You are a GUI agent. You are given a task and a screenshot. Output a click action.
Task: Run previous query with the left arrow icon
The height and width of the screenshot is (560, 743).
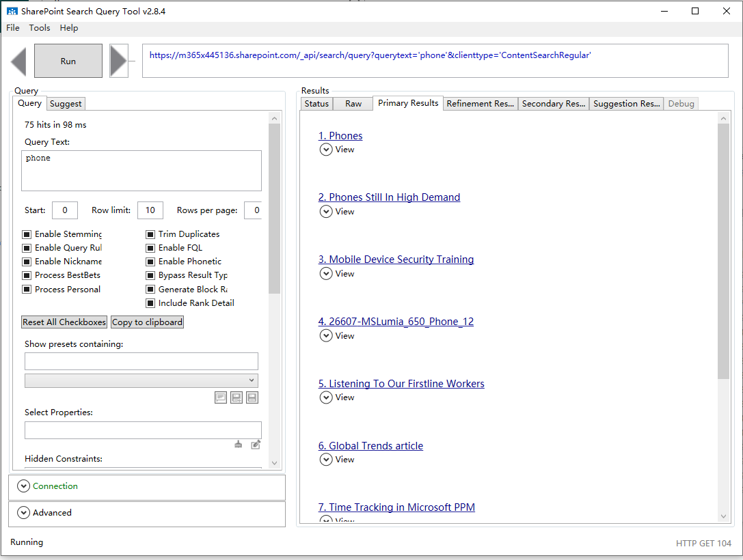coord(18,60)
